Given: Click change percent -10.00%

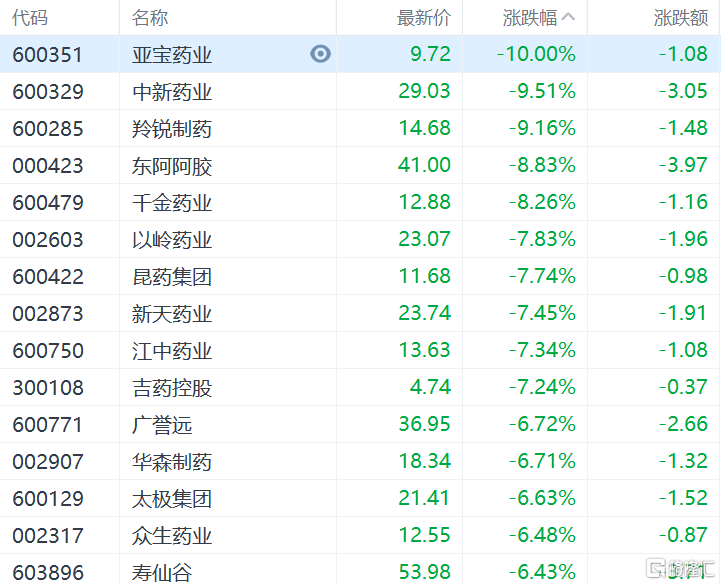Looking at the screenshot, I should pyautogui.click(x=536, y=54).
